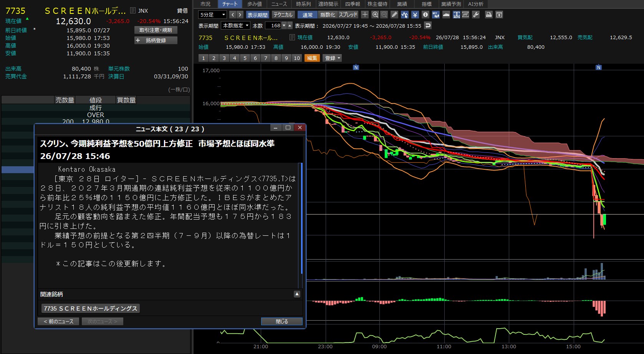Toggle the 指数化 chart mode
Image resolution: width=644 pixels, height=354 pixels.
(328, 15)
